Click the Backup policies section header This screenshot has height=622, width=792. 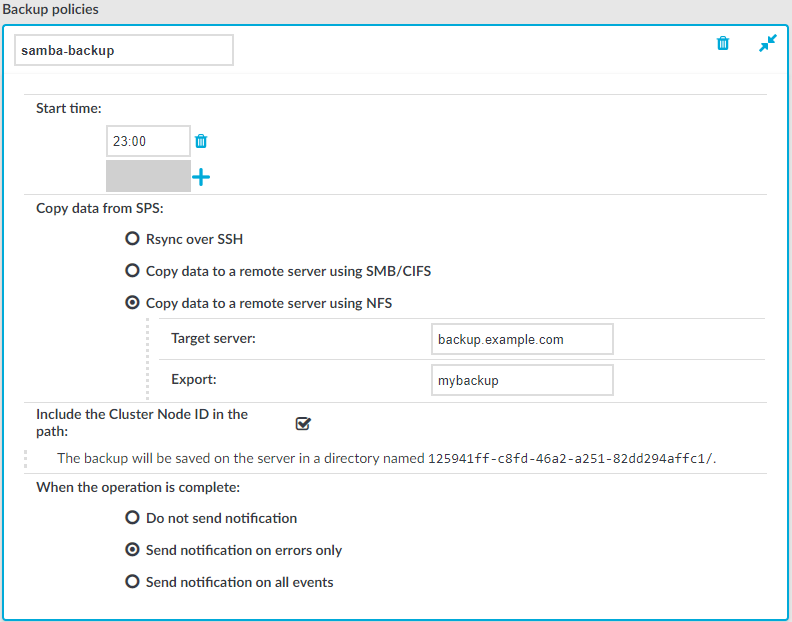tap(51, 9)
